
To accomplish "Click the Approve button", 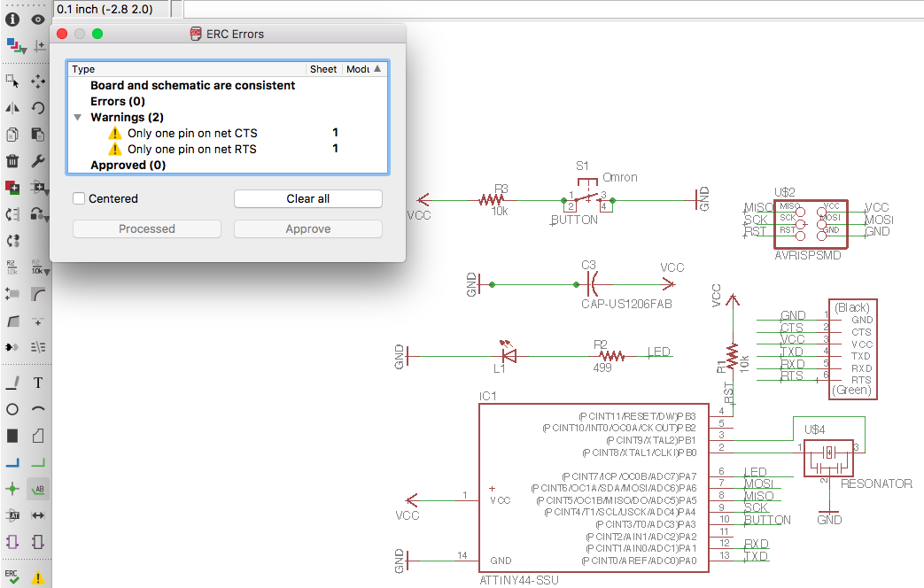I will (x=308, y=229).
